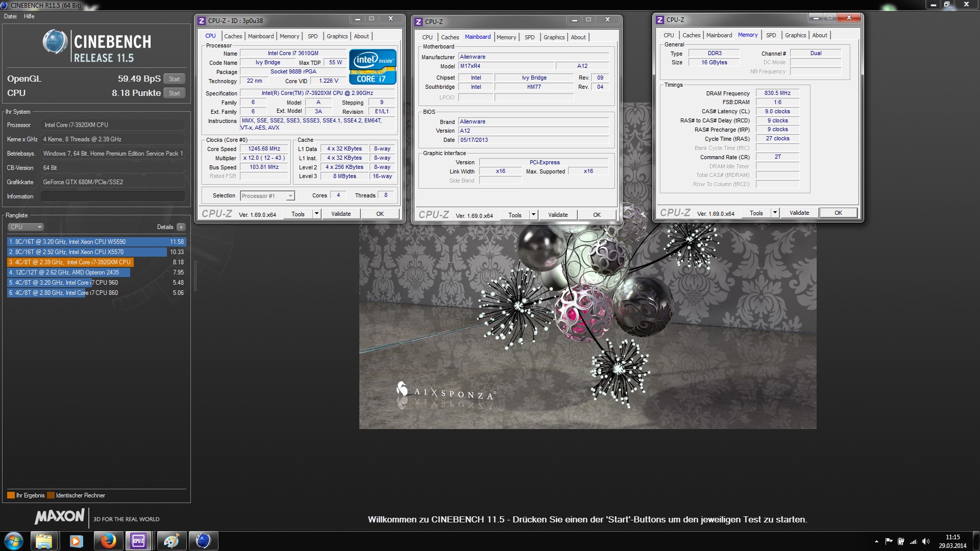980x551 pixels.
Task: Open the Hilfe menu
Action: 29,16
